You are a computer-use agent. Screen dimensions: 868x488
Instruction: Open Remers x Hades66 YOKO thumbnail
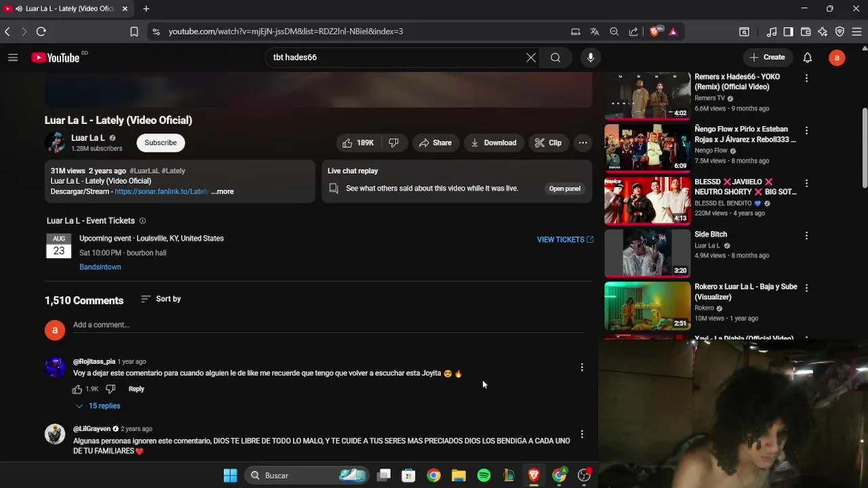(648, 96)
